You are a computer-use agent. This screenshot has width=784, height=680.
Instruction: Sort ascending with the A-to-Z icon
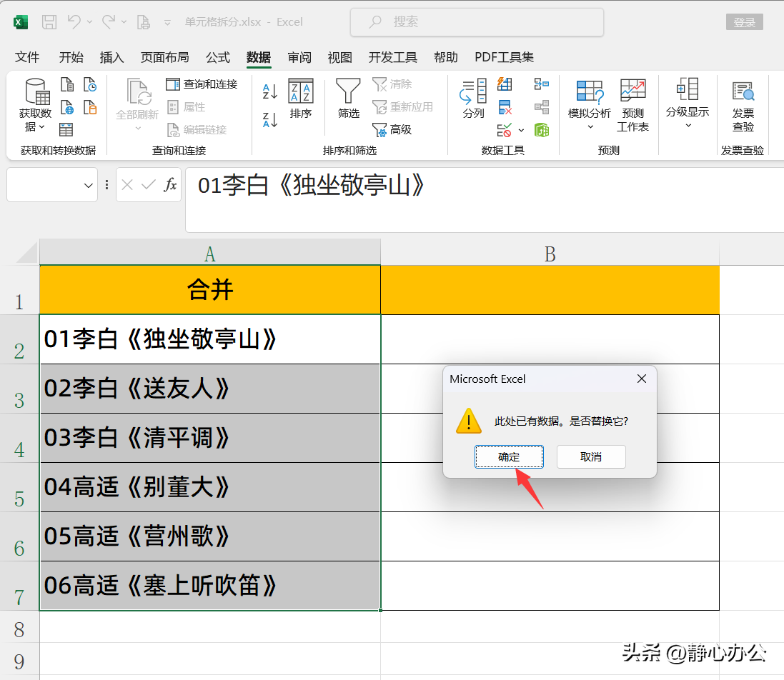point(270,91)
